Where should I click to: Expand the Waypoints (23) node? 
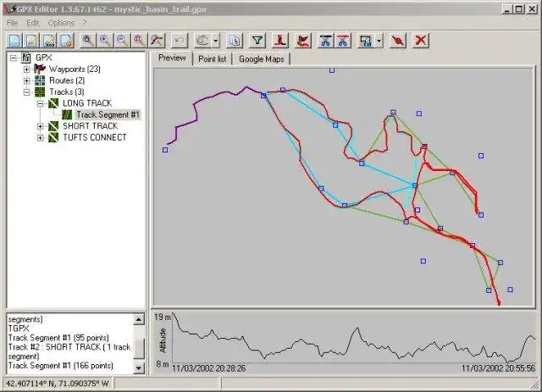pos(26,69)
